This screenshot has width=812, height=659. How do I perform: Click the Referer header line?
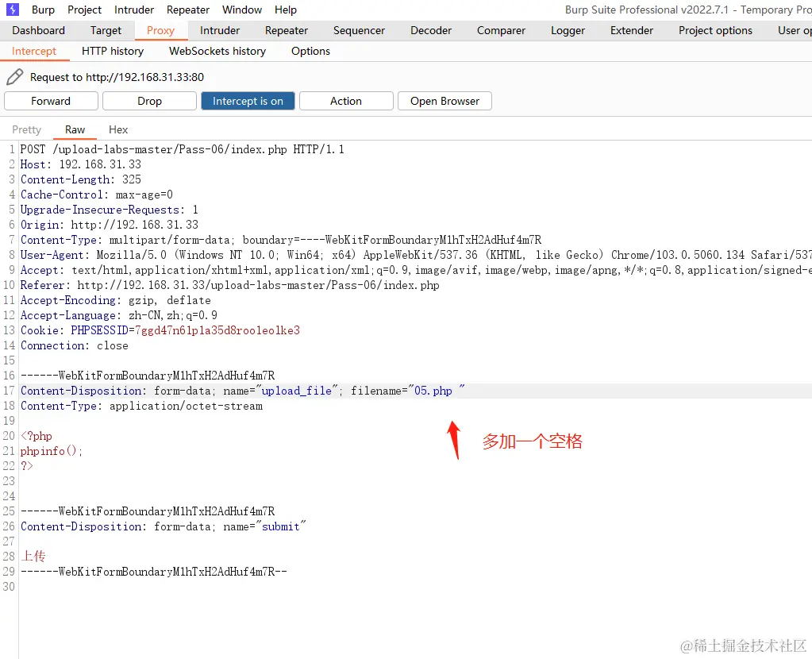pyautogui.click(x=229, y=285)
